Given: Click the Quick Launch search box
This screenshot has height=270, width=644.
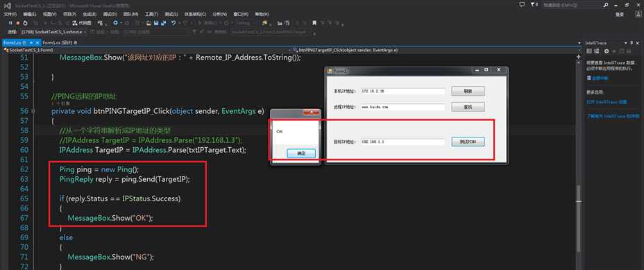Looking at the screenshot, I should (572, 5).
